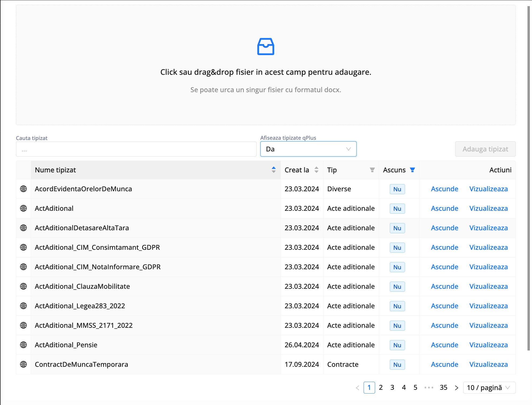Go to page 5
Screen dimensions: 532x405
tap(415, 388)
